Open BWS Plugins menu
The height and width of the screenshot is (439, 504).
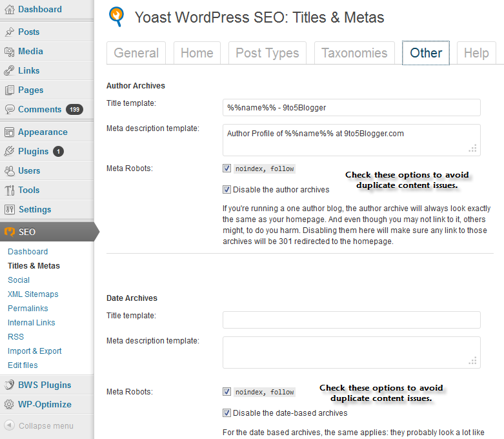(x=45, y=385)
